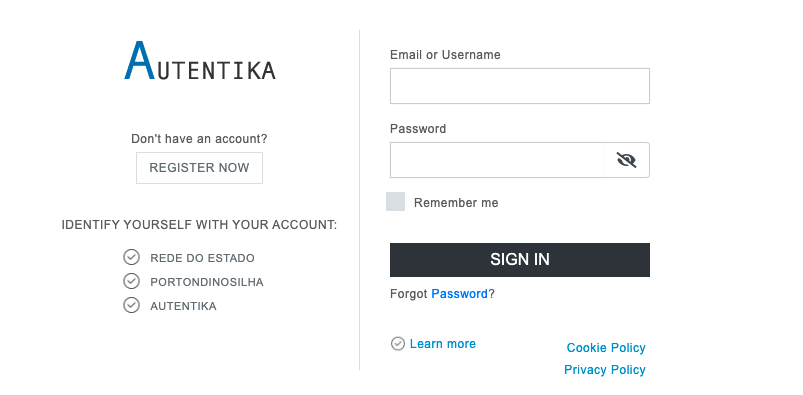Click the Email or Username field label
This screenshot has width=803, height=395.
pos(446,55)
